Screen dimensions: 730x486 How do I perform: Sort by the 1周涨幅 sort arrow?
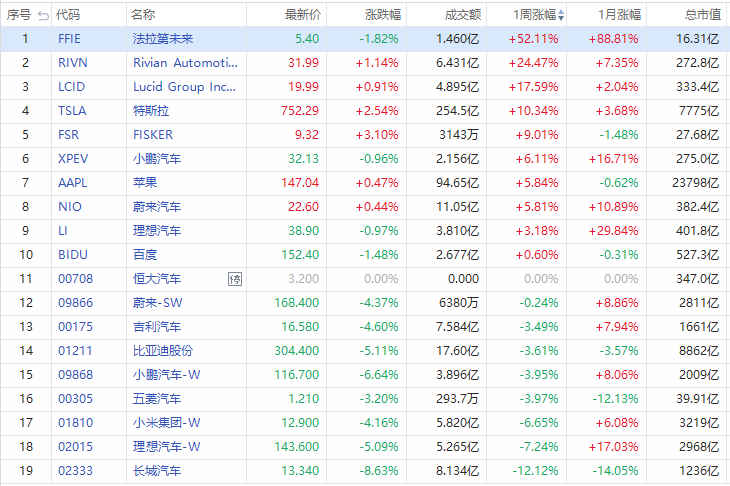(x=561, y=15)
